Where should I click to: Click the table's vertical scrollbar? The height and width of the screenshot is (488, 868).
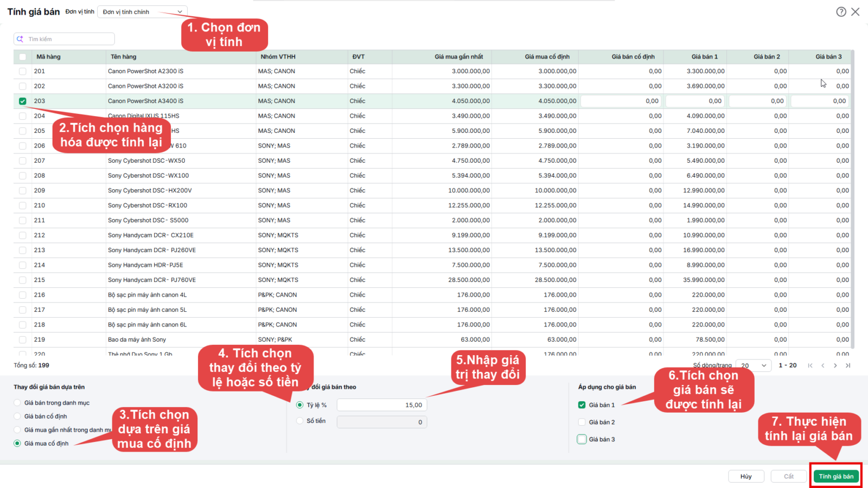click(852, 200)
